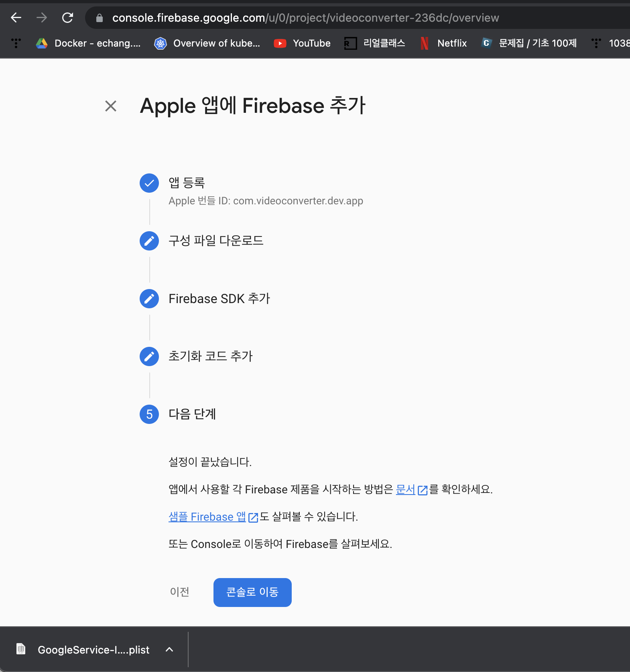Open the apps grid bookmark icon

pos(16,43)
